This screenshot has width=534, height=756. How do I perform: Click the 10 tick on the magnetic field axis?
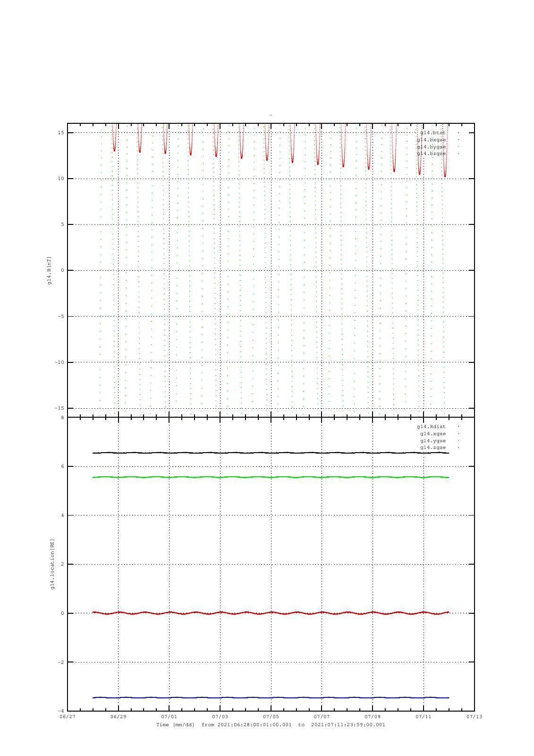click(x=61, y=179)
